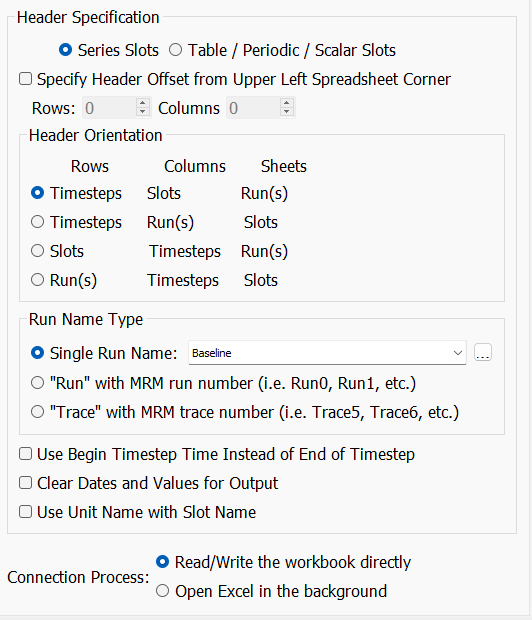
Task: Check Use Begin Timestep Time Instead of End
Action: click(x=25, y=454)
